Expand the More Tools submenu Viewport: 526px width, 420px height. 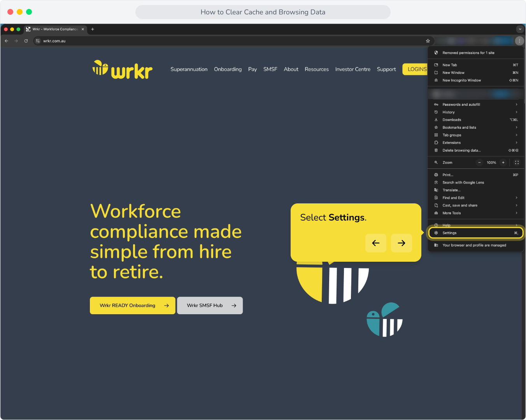point(475,213)
